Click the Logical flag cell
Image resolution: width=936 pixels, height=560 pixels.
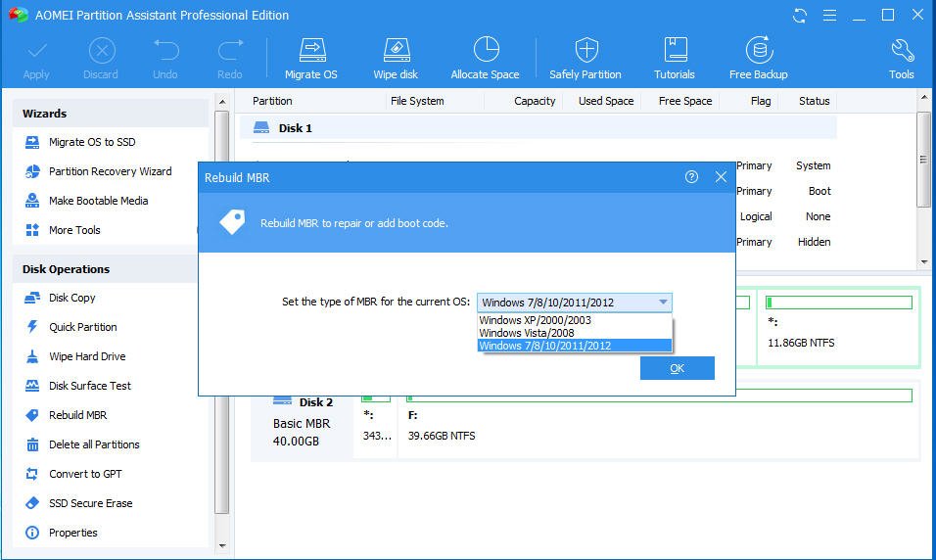click(756, 216)
